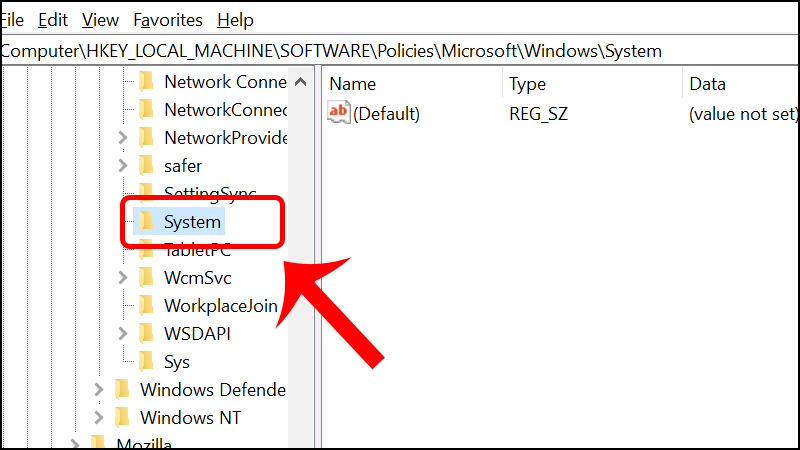
Task: Expand the safer key
Action: (x=122, y=166)
